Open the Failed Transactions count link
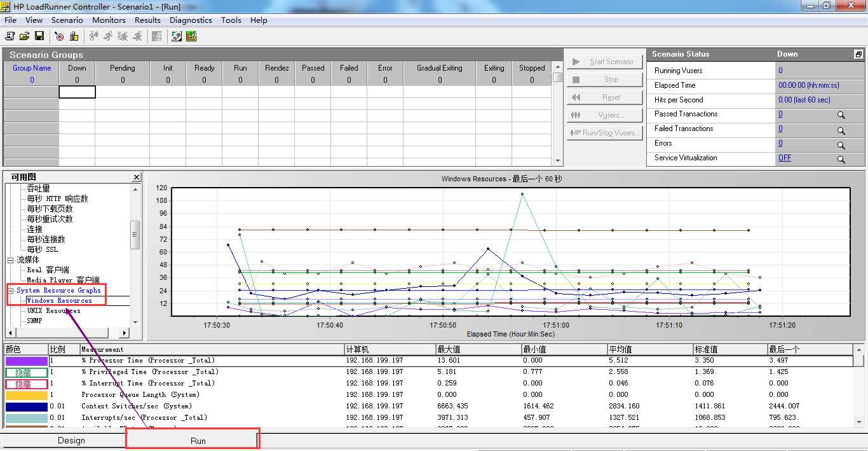868x451 pixels. [780, 128]
